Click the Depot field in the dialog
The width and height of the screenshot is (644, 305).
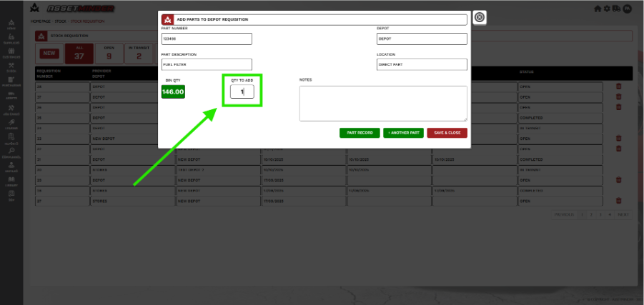(x=422, y=39)
